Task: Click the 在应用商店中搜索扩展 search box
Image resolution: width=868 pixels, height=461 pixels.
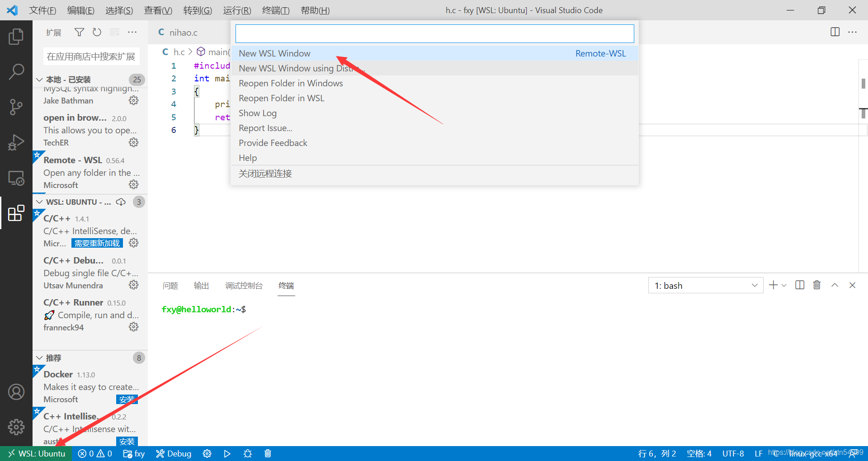Action: pos(91,56)
